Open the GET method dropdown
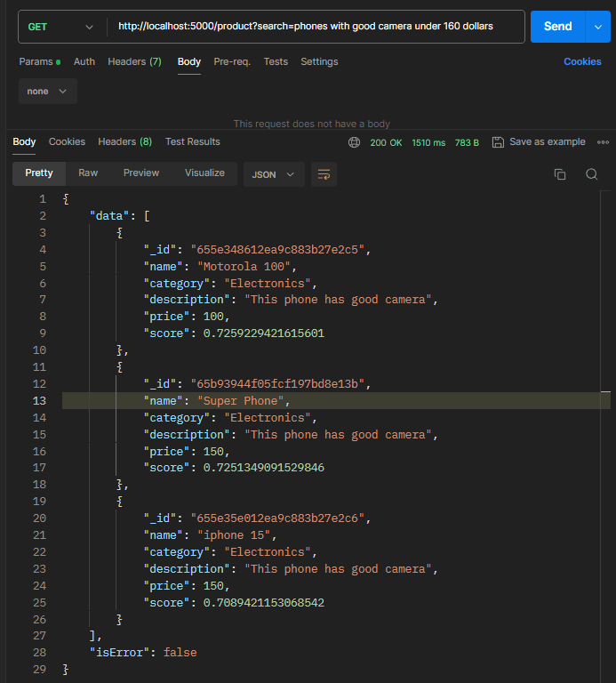 tap(60, 27)
